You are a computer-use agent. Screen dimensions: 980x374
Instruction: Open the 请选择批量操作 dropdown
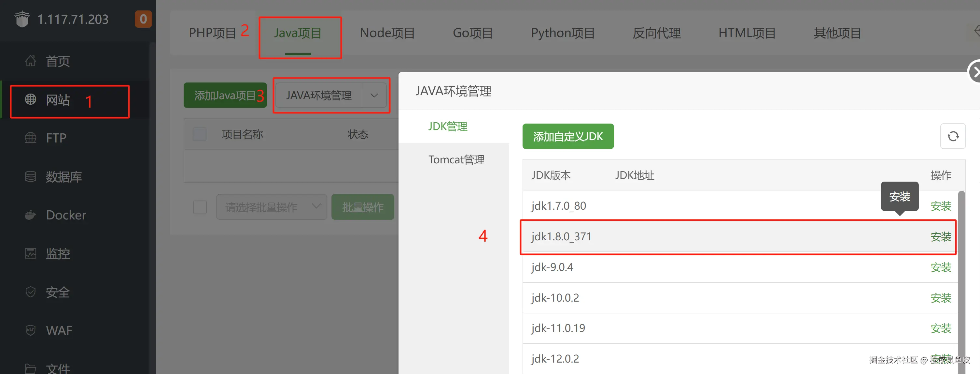click(272, 207)
